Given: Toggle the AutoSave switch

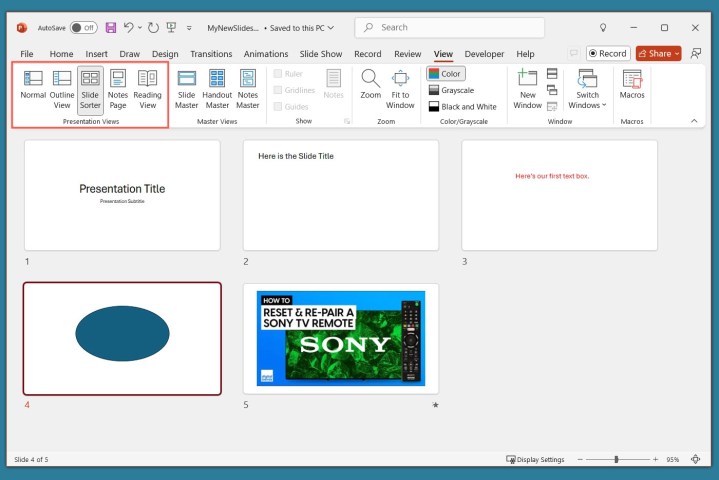Looking at the screenshot, I should coord(83,28).
